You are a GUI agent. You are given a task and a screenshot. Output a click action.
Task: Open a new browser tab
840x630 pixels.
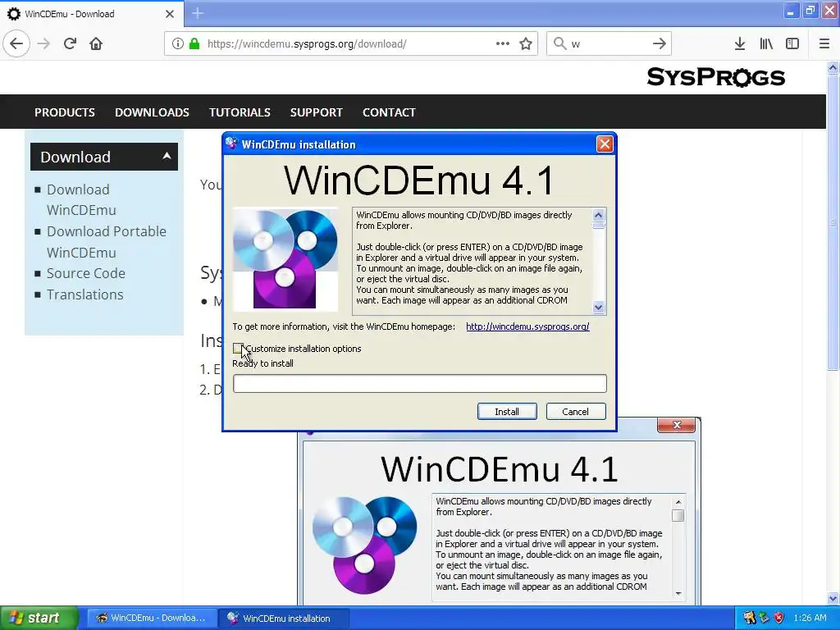[198, 13]
